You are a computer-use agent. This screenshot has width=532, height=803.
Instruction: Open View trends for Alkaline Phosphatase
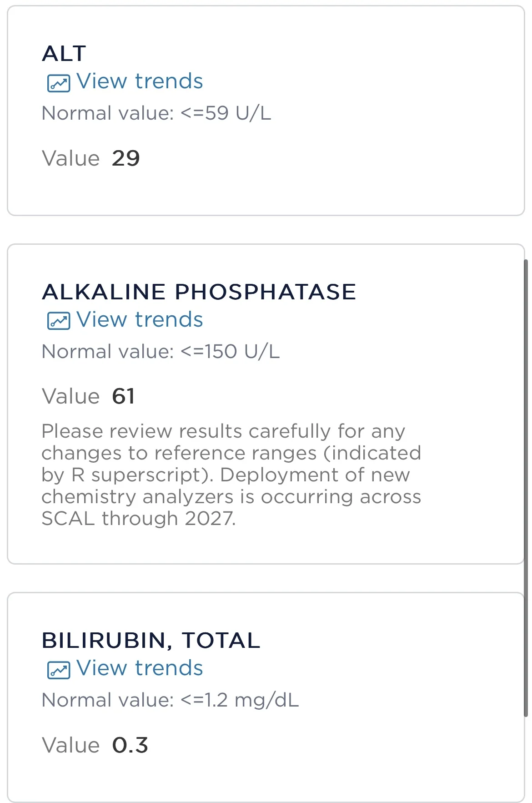pos(139,319)
